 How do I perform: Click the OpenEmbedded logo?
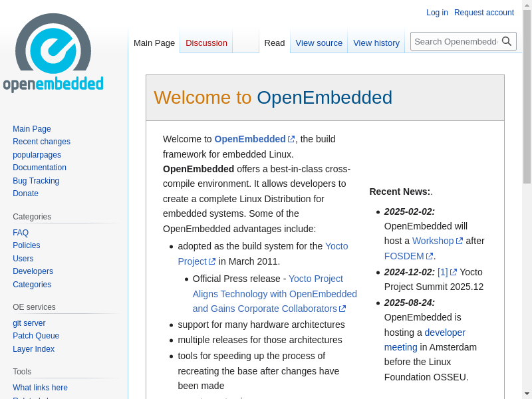53,53
